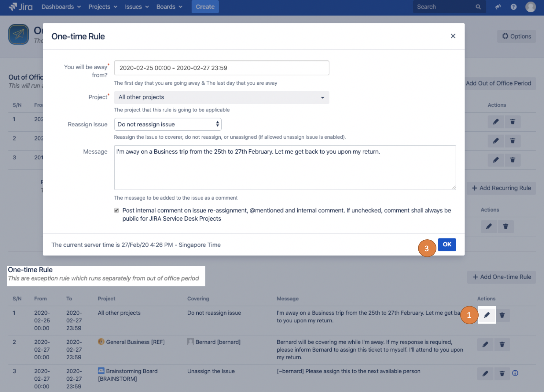Close the One-time Rule dialog
This screenshot has height=392, width=544.
[x=453, y=36]
